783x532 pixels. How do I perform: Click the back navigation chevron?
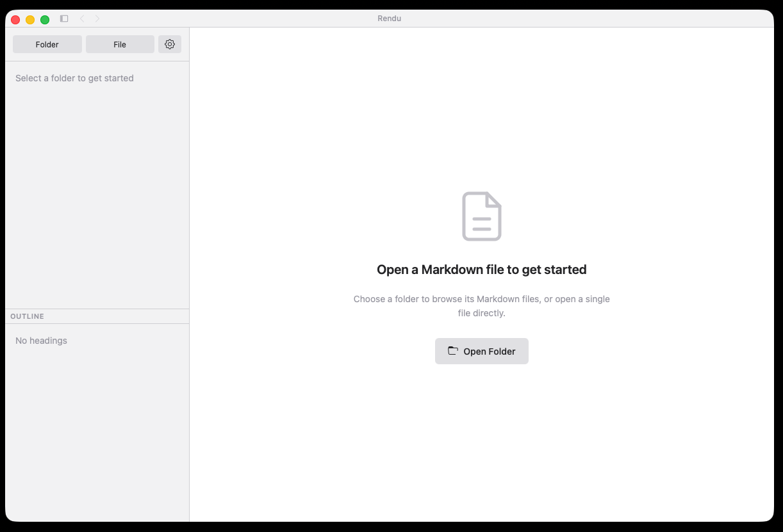pyautogui.click(x=82, y=19)
